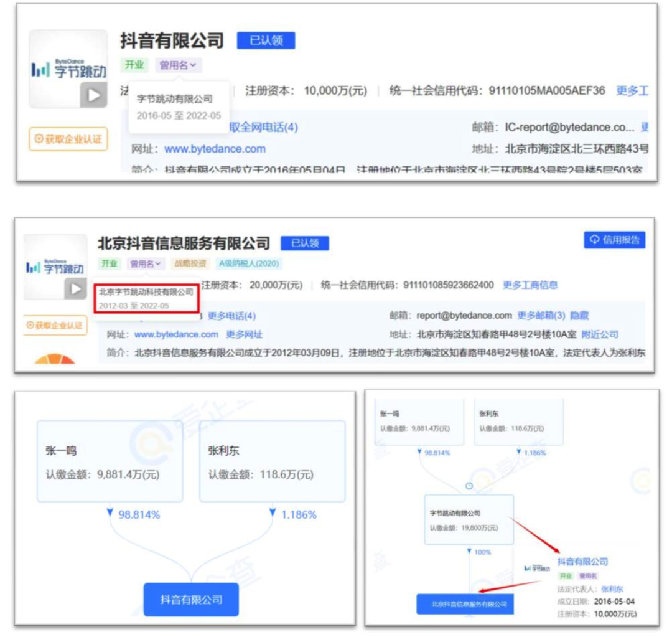The image size is (672, 637).
Task: Click credit code 911101085923662400
Action: point(448,285)
